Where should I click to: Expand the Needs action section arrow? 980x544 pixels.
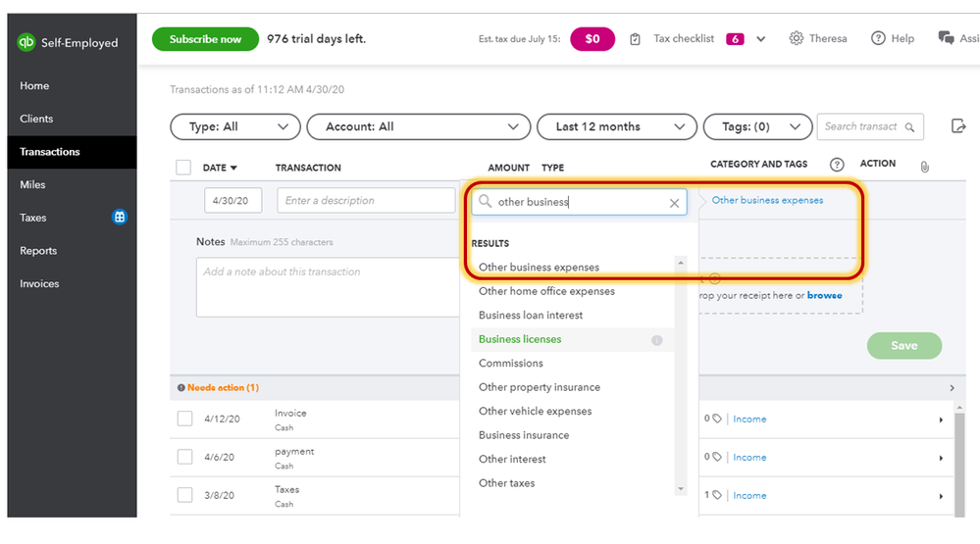(952, 388)
